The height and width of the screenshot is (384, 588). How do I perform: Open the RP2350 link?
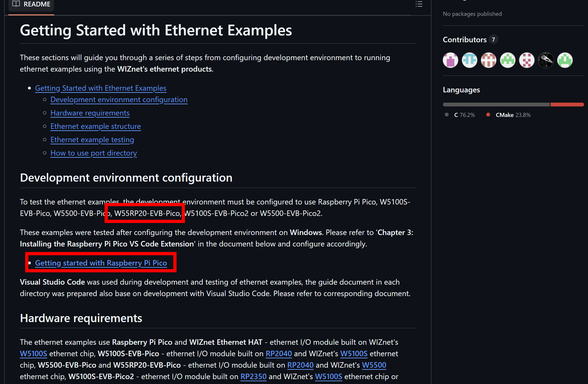tap(253, 377)
